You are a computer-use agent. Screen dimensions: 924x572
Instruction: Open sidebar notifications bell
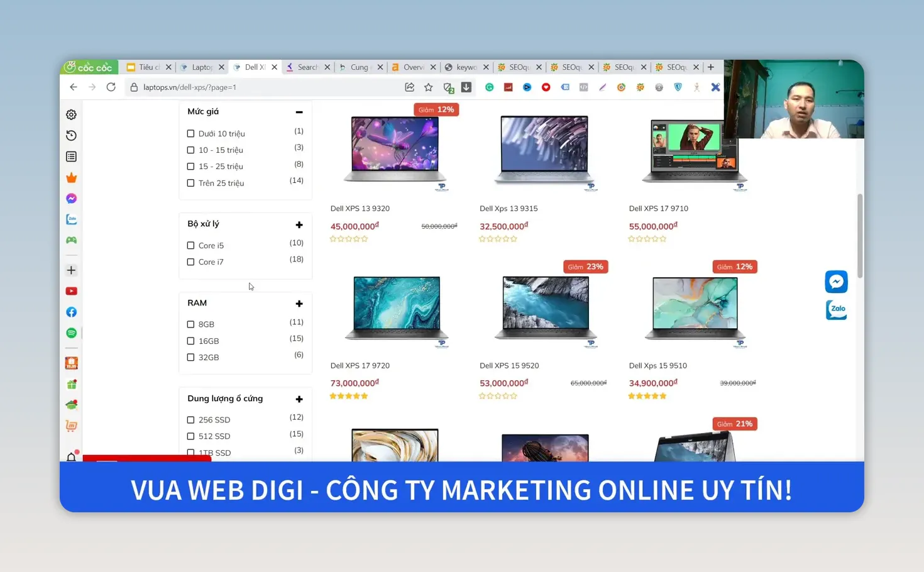pos(72,456)
